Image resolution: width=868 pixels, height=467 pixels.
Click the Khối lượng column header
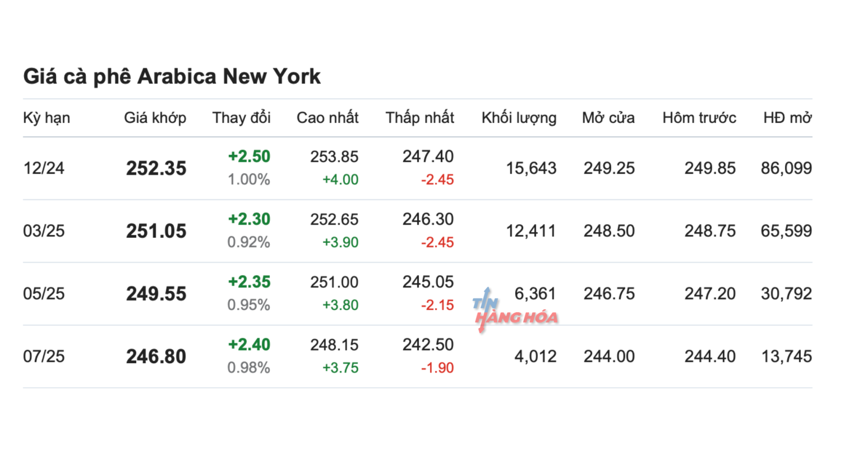[519, 118]
